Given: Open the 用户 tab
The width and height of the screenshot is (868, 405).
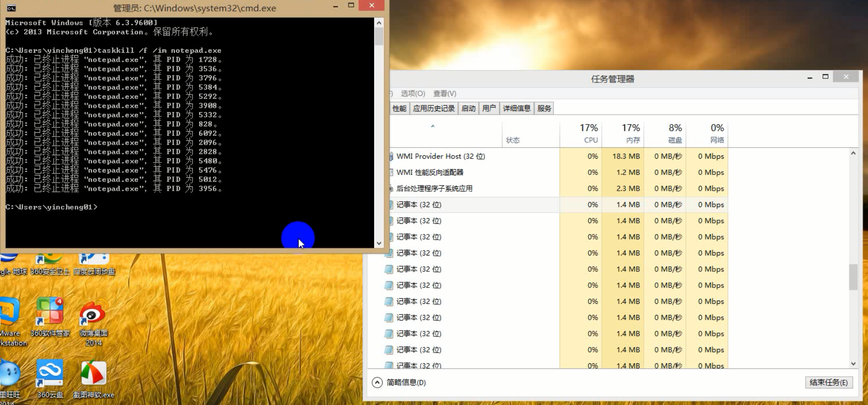Looking at the screenshot, I should pos(489,108).
